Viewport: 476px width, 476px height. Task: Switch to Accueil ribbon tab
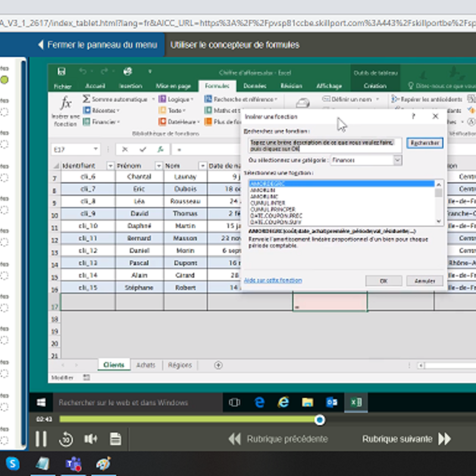click(x=95, y=86)
